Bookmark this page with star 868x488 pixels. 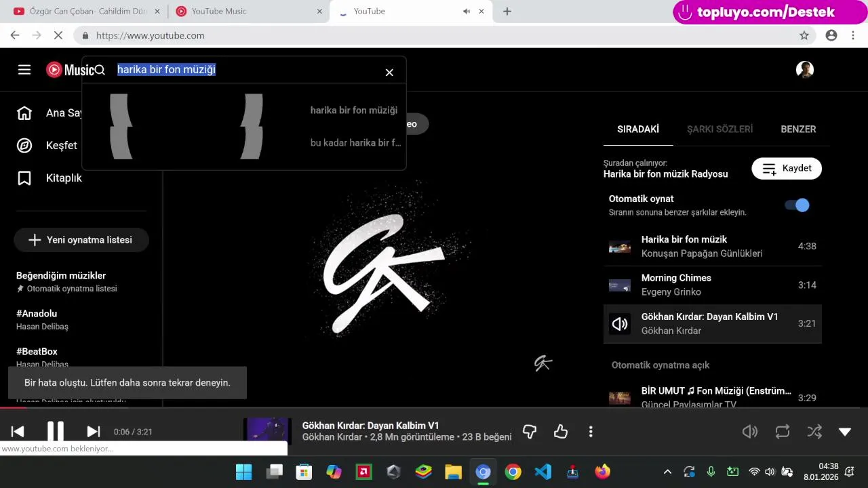click(804, 35)
